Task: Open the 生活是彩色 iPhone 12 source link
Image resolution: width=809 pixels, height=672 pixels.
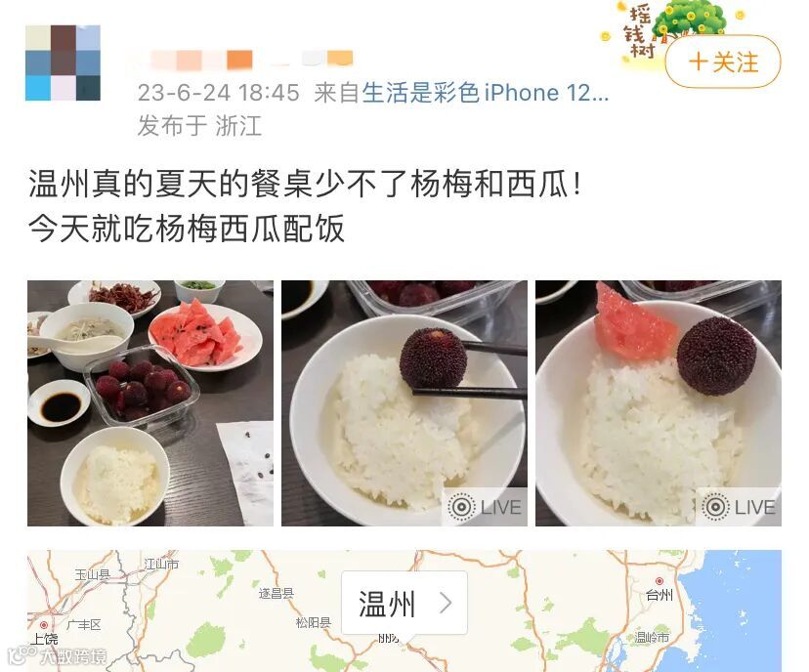Action: coord(485,93)
